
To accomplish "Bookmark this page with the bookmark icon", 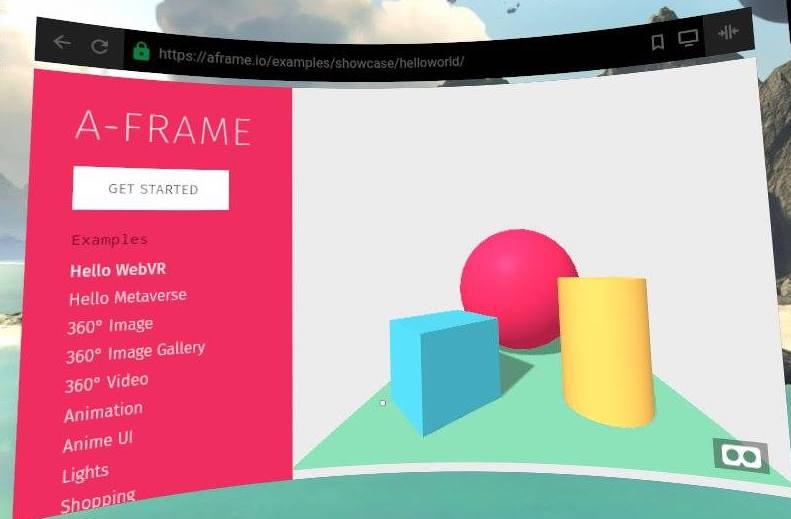I will (x=657, y=42).
